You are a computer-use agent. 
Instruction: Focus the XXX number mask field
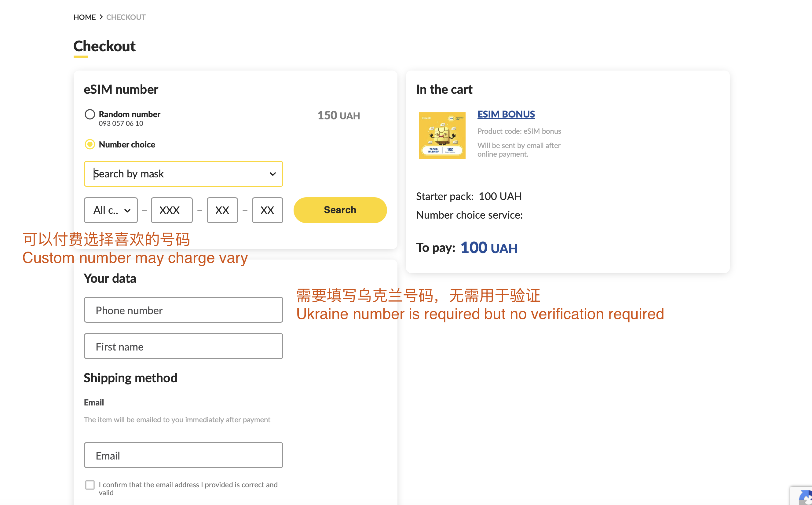[x=171, y=210]
